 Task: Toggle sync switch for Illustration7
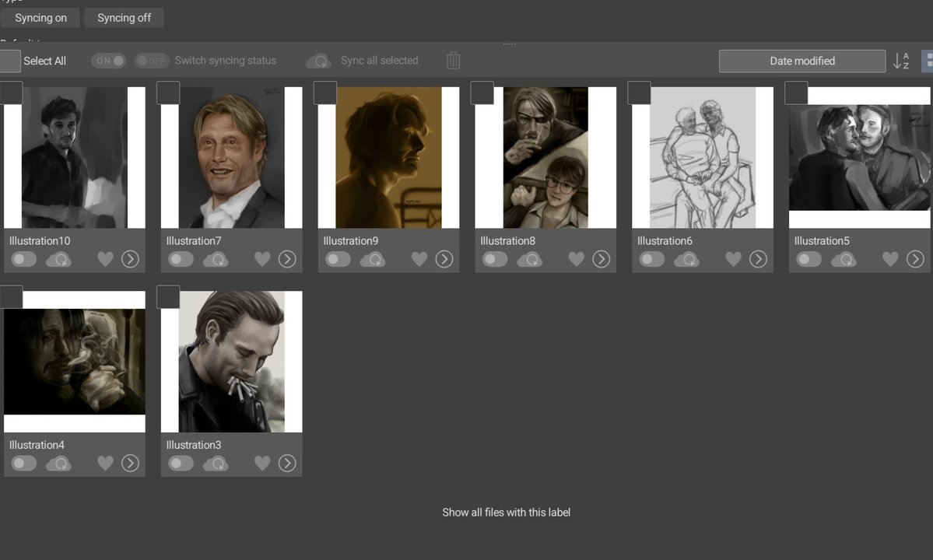click(181, 259)
